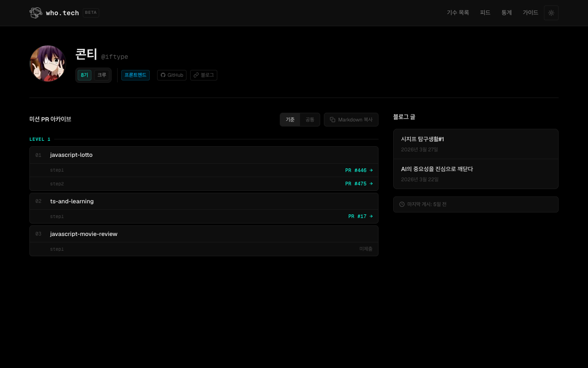The width and height of the screenshot is (588, 368).
Task: Open the 블로그 link button
Action: click(x=204, y=75)
